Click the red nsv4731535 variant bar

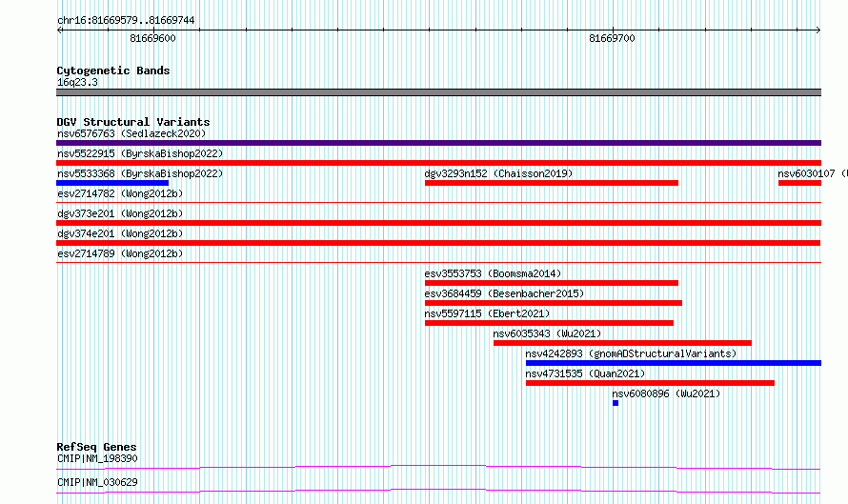coord(650,383)
